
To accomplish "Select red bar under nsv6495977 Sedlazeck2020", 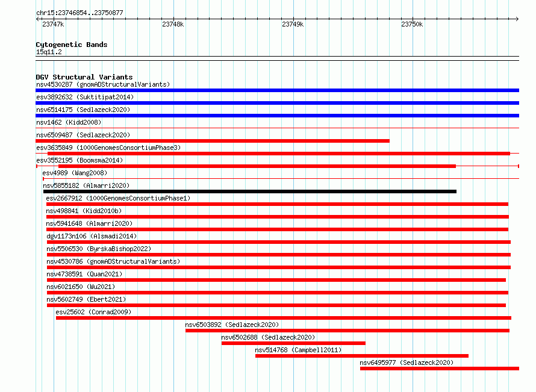I will coord(440,369).
